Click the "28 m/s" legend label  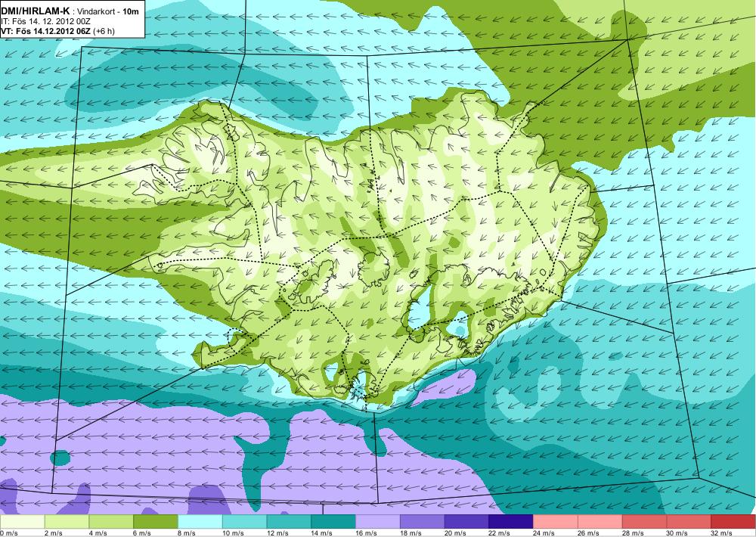(633, 533)
